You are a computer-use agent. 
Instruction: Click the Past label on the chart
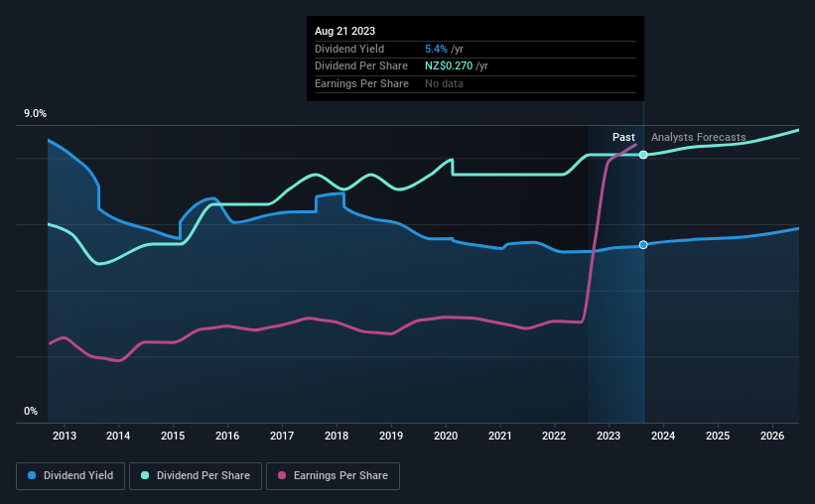tap(623, 137)
